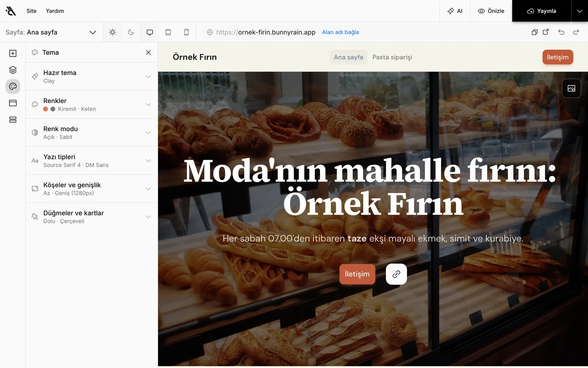This screenshot has height=368, width=588.
Task: Select Pasta siparişi nav item
Action: (x=392, y=57)
